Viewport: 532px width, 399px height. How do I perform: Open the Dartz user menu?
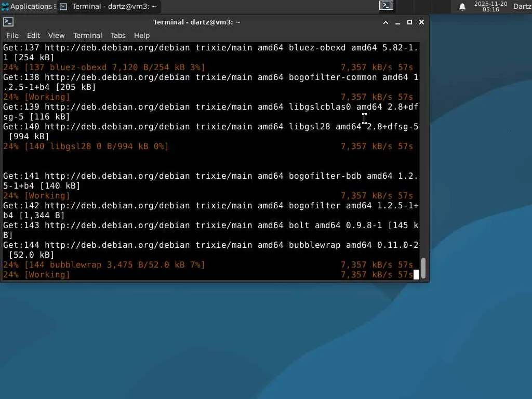point(523,6)
